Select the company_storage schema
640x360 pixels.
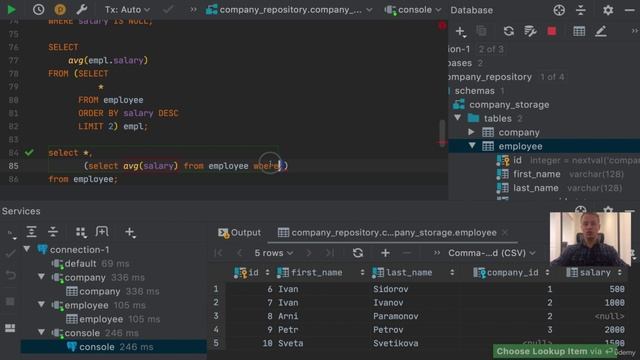coord(509,104)
